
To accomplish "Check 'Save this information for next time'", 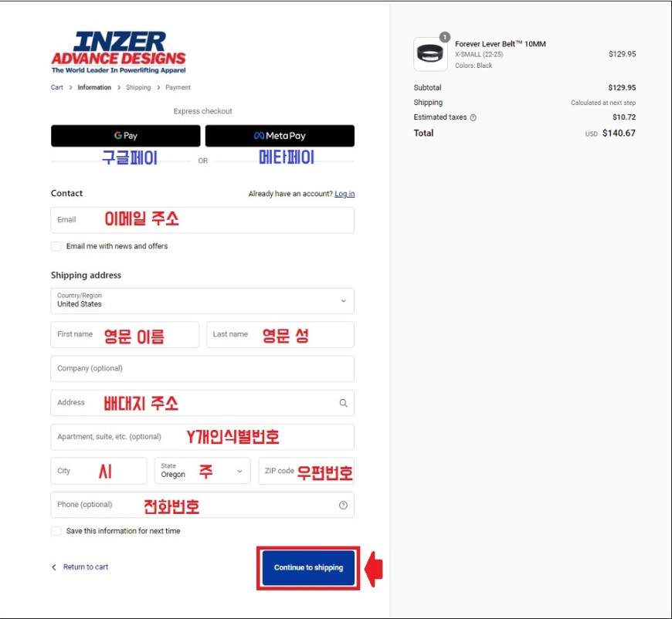I will tap(56, 531).
